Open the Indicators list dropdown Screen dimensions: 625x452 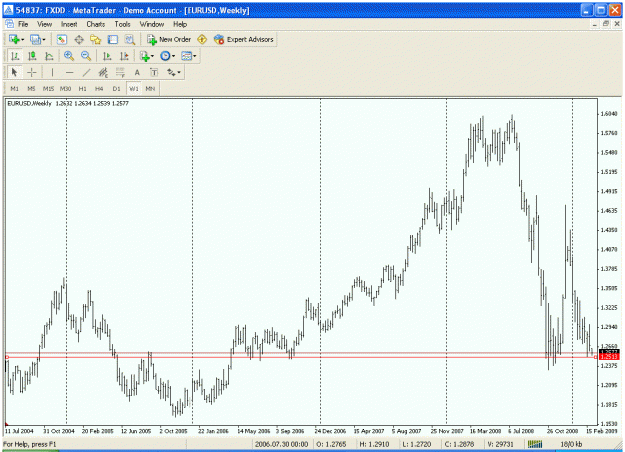point(147,56)
